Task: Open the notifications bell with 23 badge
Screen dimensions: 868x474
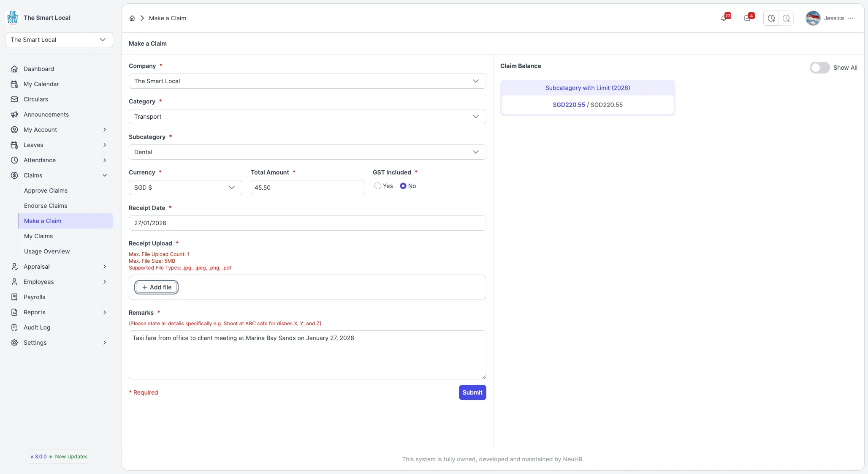Action: click(x=724, y=18)
